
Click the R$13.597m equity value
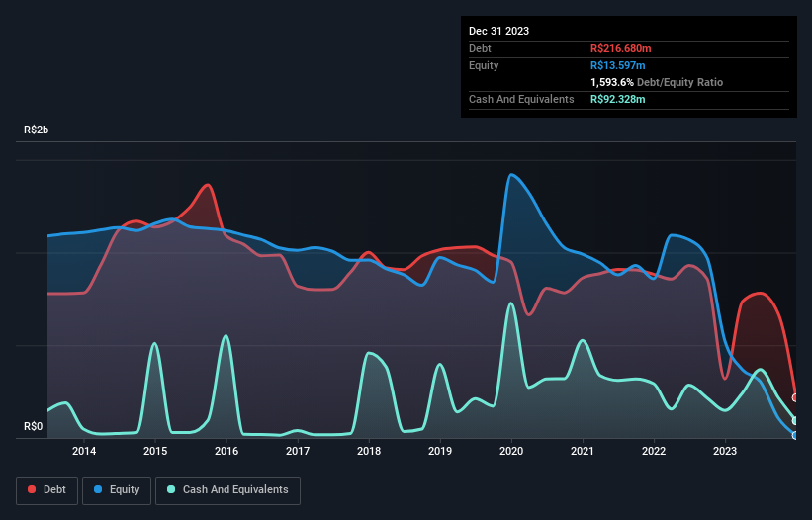click(618, 65)
